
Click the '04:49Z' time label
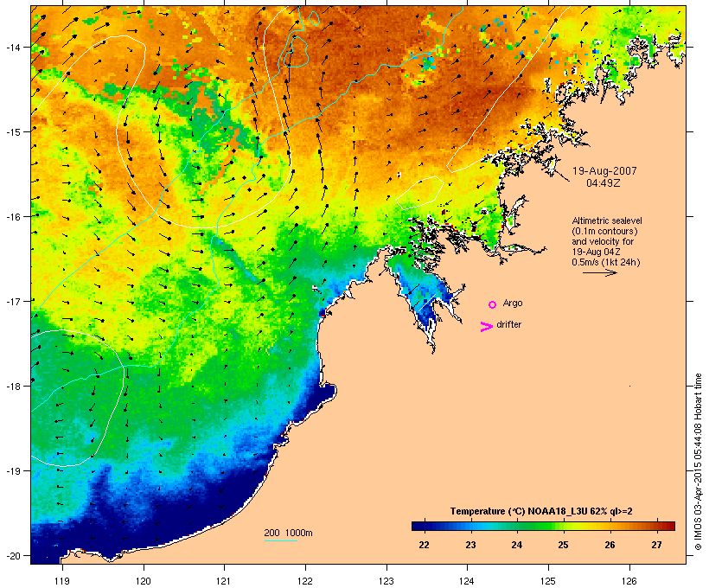pos(604,183)
